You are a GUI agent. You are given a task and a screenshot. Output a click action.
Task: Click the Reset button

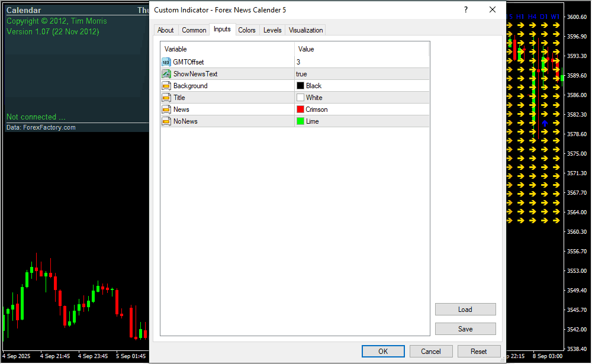point(479,351)
